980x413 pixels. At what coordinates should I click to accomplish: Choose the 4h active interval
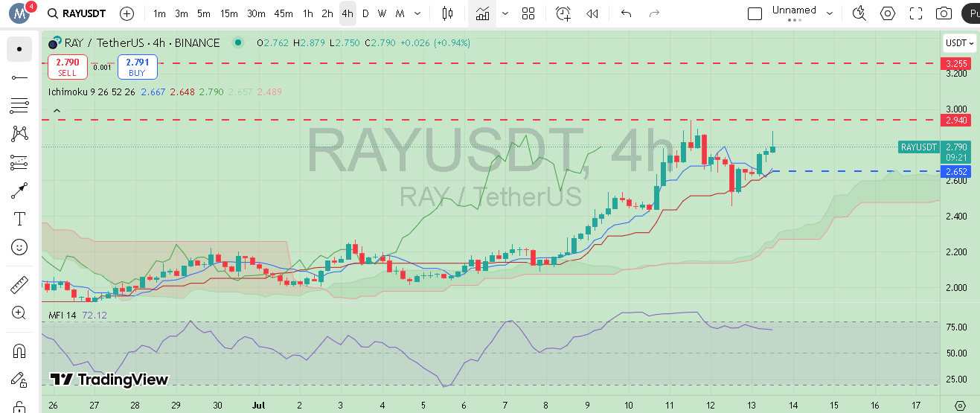[348, 13]
